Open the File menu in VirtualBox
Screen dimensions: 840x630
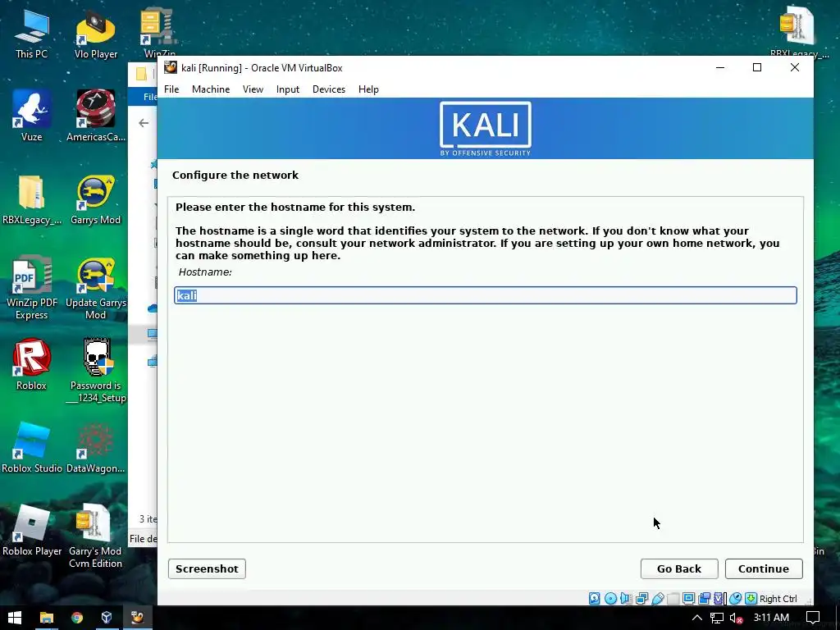pyautogui.click(x=171, y=89)
